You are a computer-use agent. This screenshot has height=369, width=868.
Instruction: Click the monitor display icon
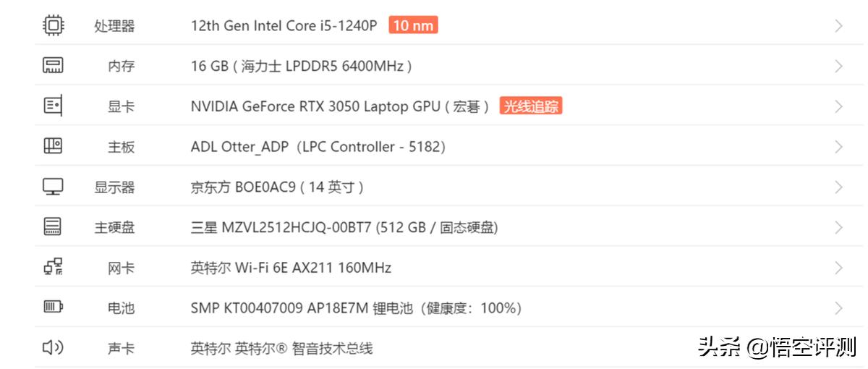tap(53, 187)
